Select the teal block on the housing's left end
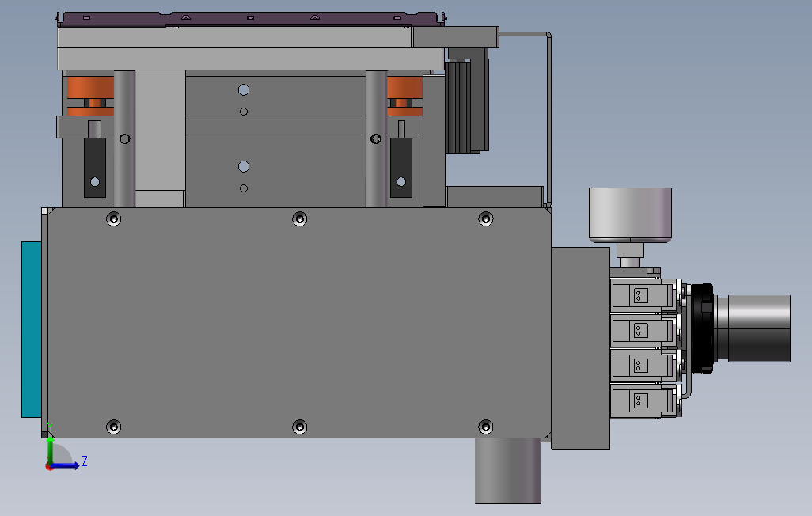The width and height of the screenshot is (812, 516). [x=32, y=329]
